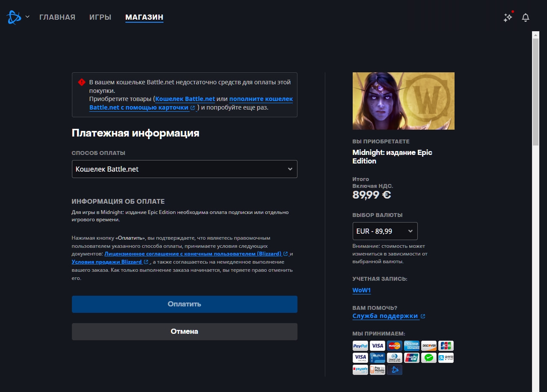Click the Оплатить button
The image size is (547, 392).
pos(184,304)
